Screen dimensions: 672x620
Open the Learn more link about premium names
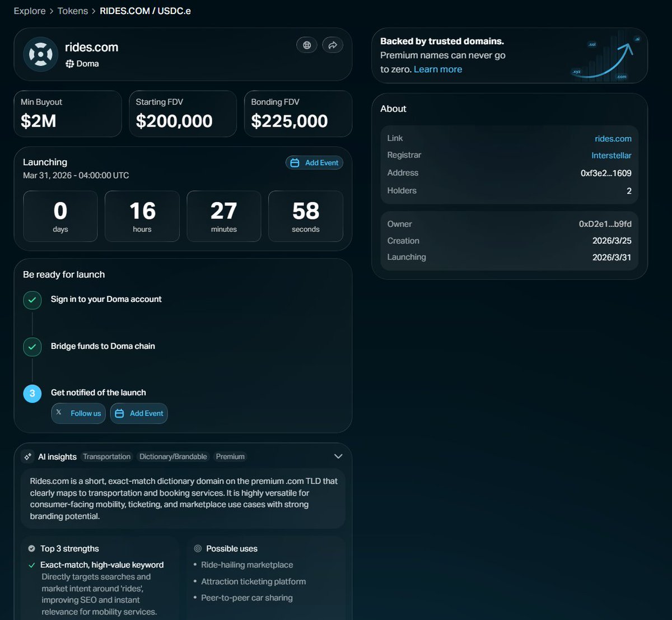pyautogui.click(x=437, y=69)
